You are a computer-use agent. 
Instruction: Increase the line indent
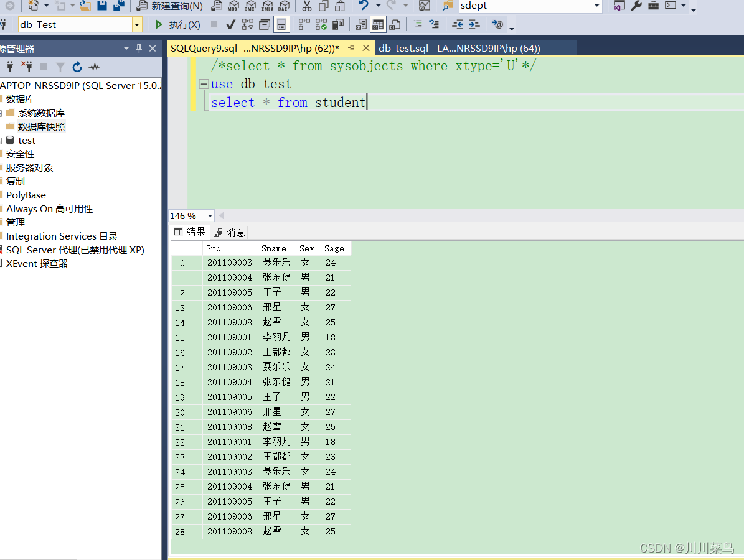click(474, 25)
